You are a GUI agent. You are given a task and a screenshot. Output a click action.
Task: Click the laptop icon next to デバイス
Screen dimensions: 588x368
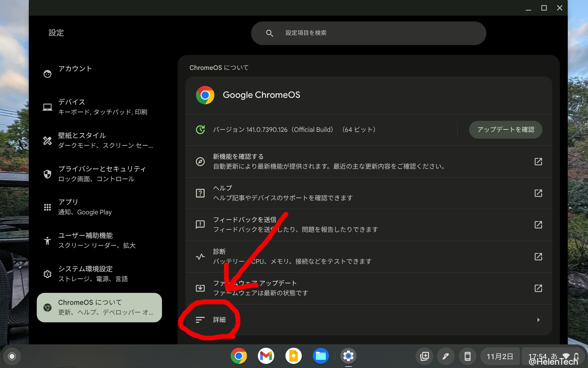point(47,107)
